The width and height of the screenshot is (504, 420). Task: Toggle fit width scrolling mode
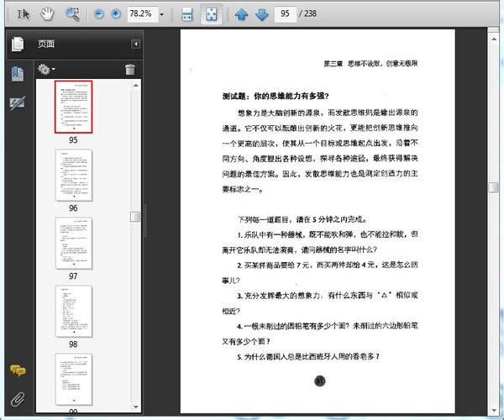(x=187, y=14)
